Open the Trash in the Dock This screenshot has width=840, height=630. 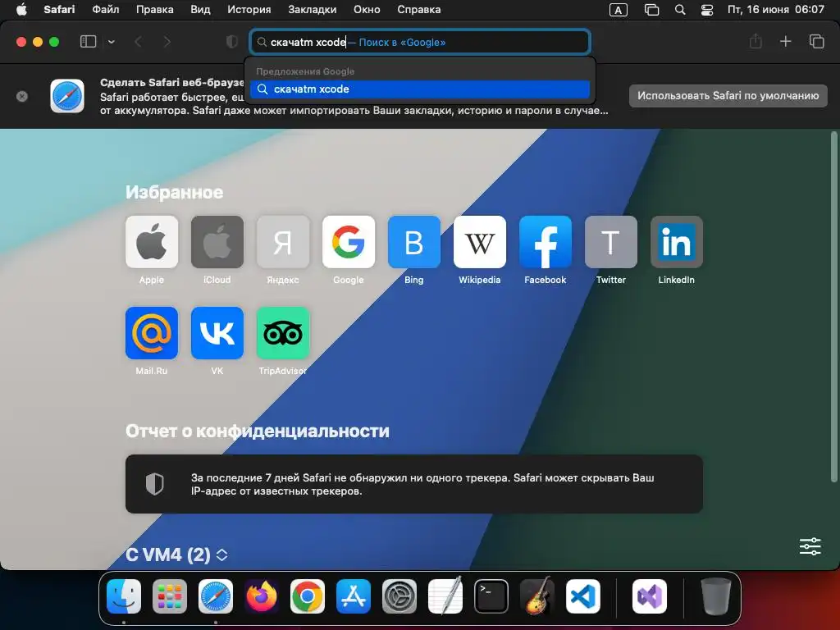click(x=715, y=596)
